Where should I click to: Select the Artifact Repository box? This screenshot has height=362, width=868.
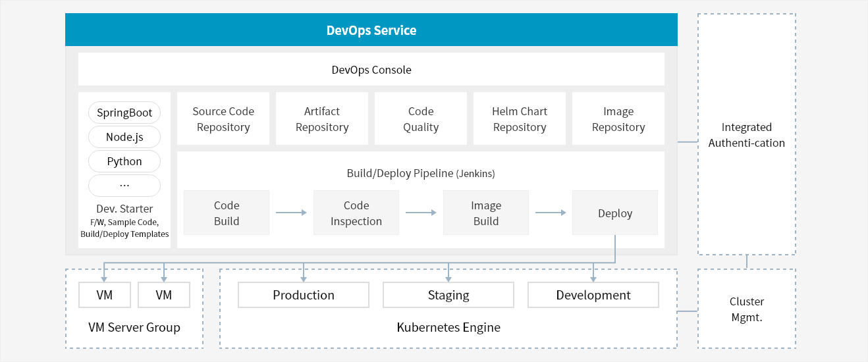click(322, 118)
